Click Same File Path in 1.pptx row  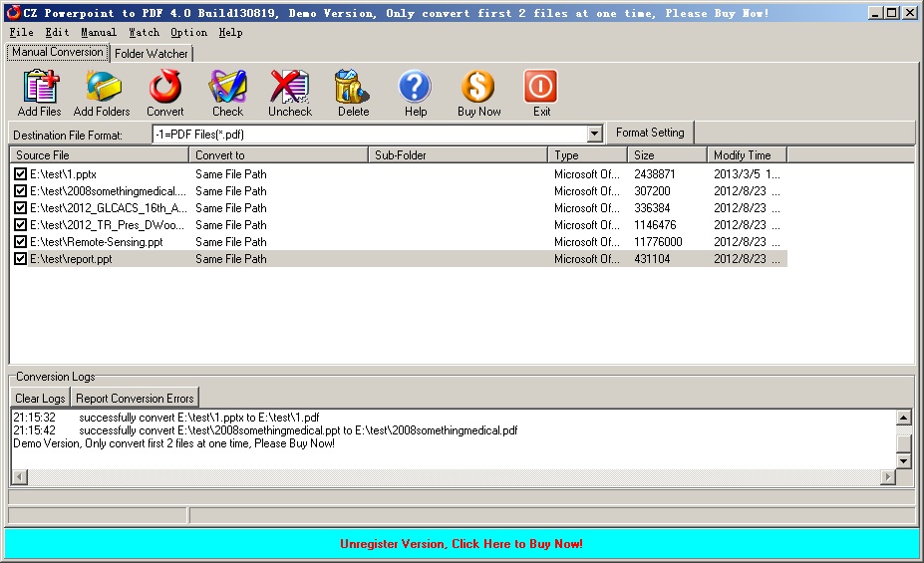[x=231, y=173]
